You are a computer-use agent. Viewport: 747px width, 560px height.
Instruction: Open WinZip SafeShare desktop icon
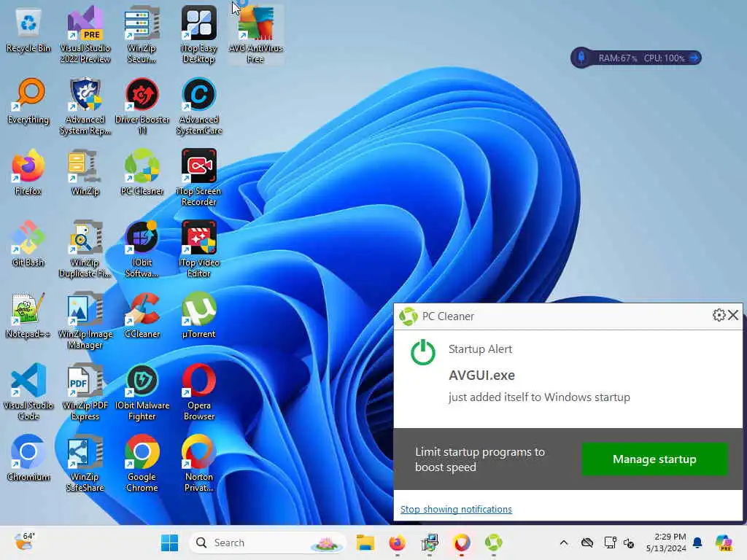pyautogui.click(x=85, y=463)
